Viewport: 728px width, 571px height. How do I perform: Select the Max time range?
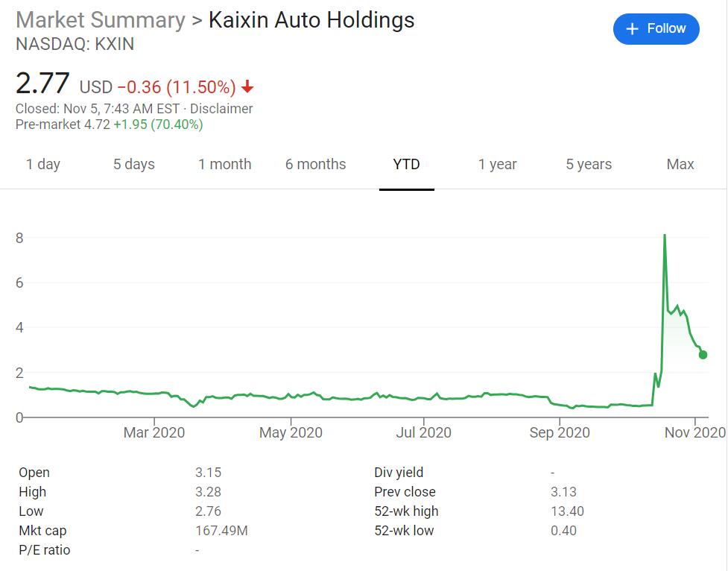[x=679, y=164]
